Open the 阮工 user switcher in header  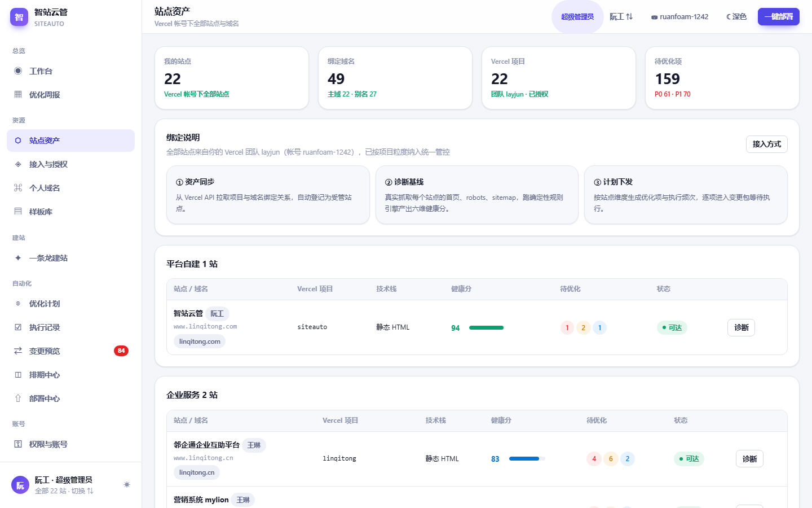point(621,17)
